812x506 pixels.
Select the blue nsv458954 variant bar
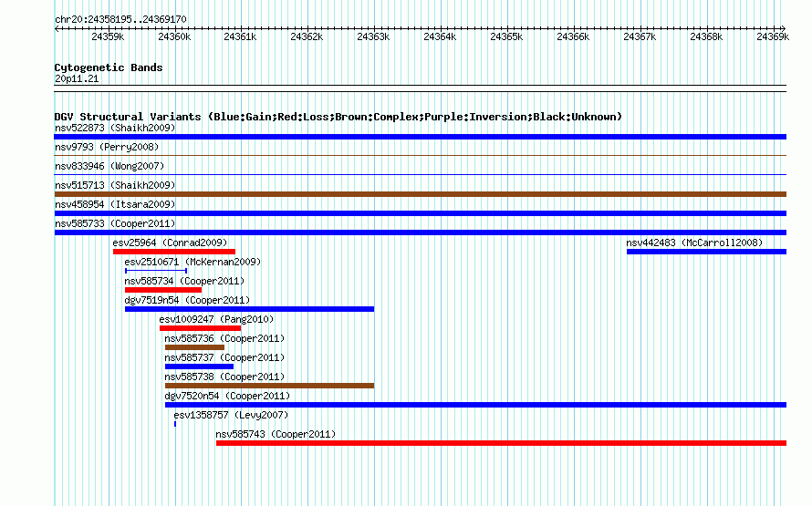pos(420,213)
